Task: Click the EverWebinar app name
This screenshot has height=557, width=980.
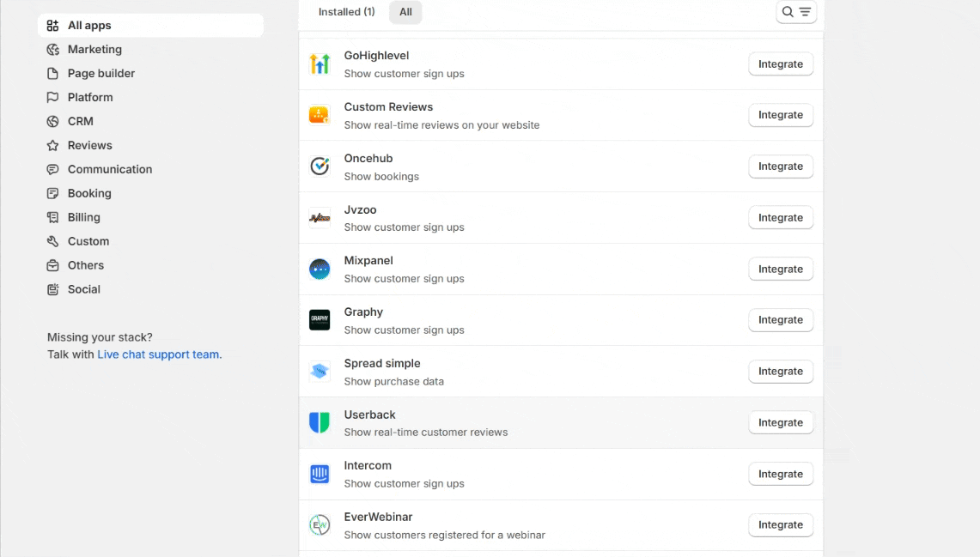Action: (378, 517)
